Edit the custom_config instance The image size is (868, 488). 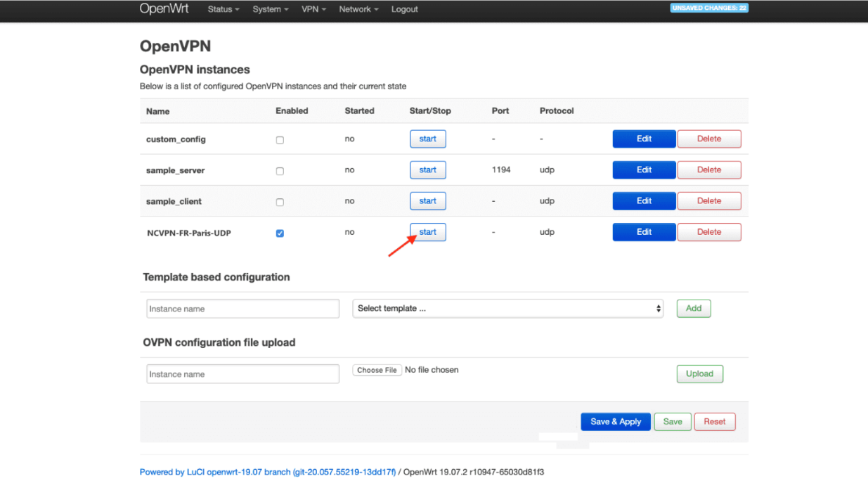pos(644,139)
